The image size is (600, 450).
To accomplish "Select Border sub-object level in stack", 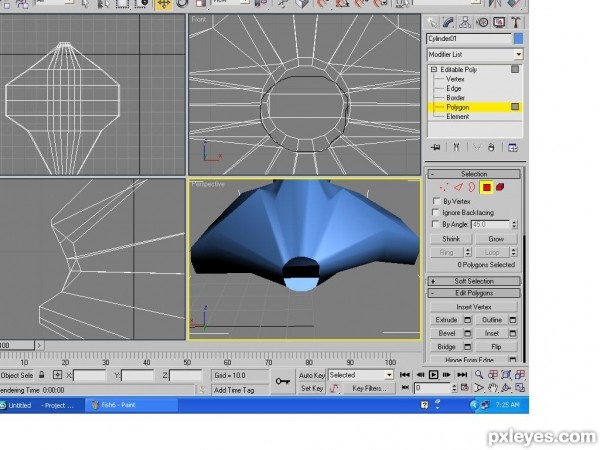I will click(x=455, y=98).
